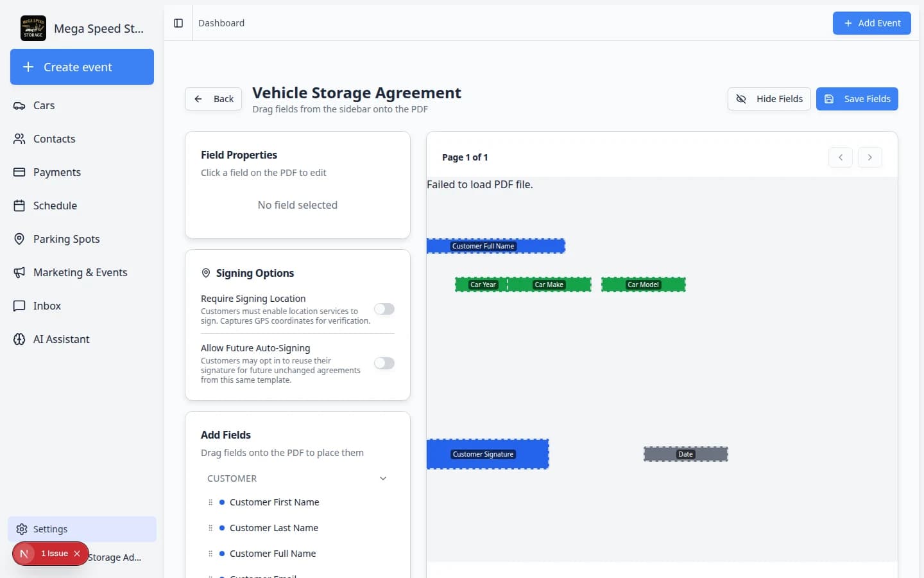
Task: Open Payments section
Action: click(82, 172)
